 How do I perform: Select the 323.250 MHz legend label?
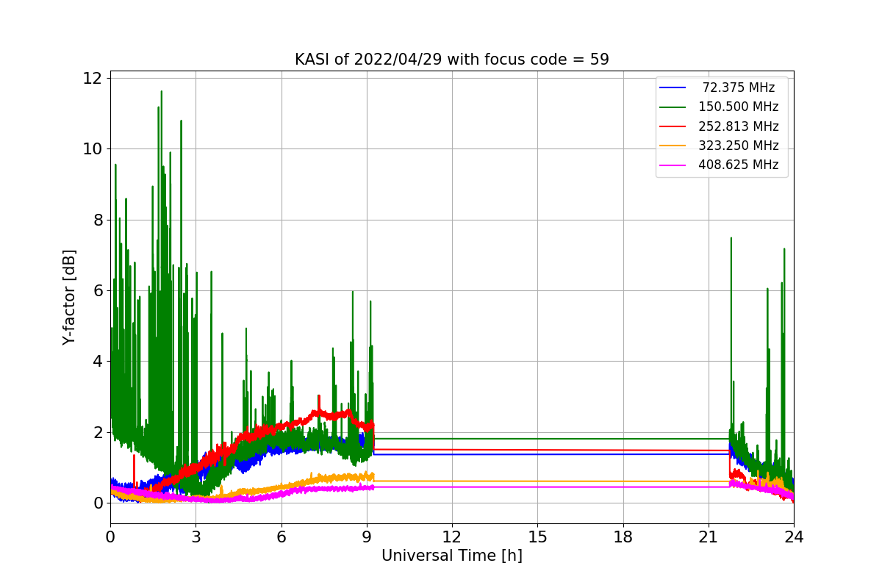738,146
